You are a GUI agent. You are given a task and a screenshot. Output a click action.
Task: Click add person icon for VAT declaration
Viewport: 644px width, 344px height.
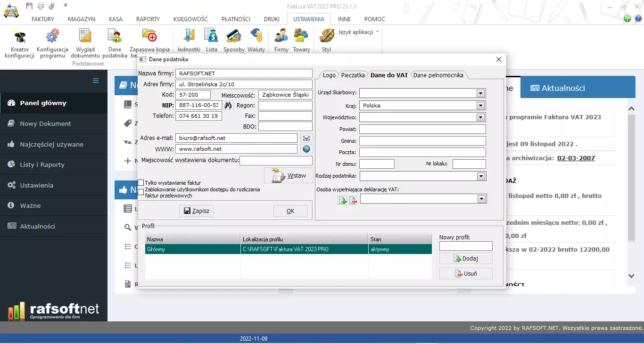tap(342, 201)
